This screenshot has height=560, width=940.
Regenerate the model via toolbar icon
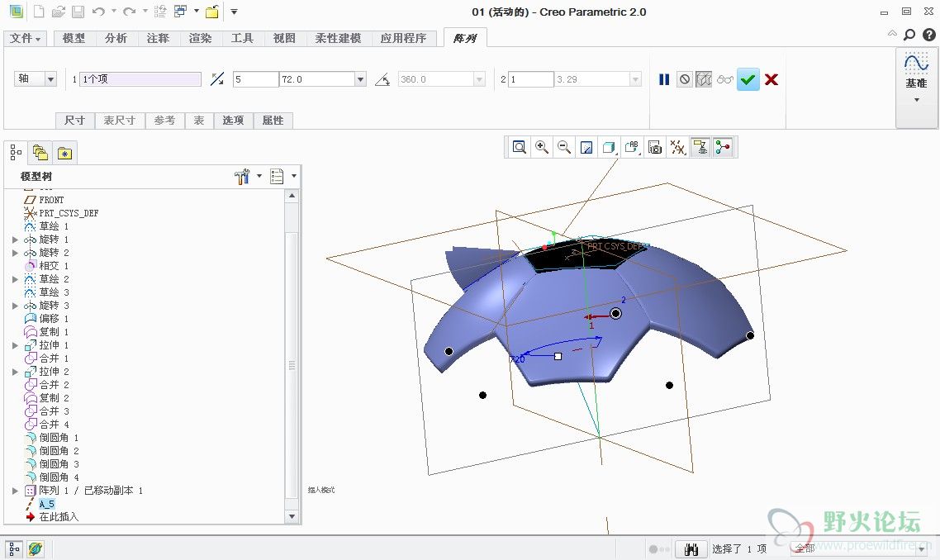tap(160, 12)
